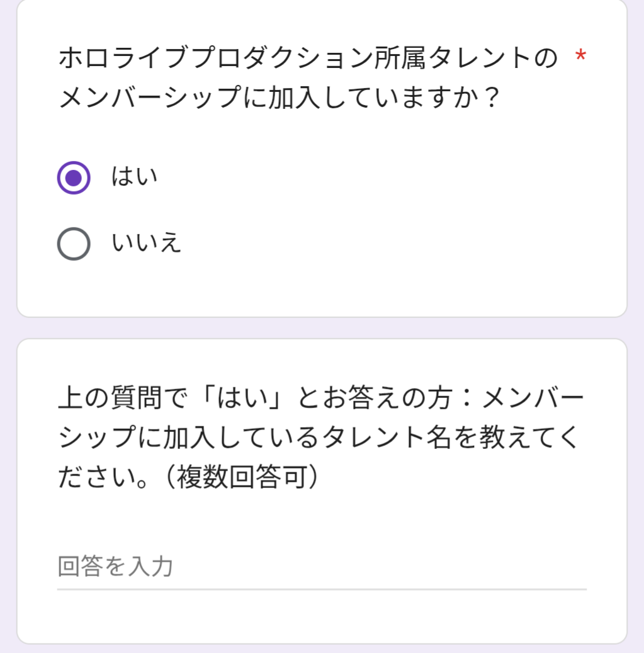The height and width of the screenshot is (653, 644).
Task: Select the はい radio button
Action: tap(74, 178)
